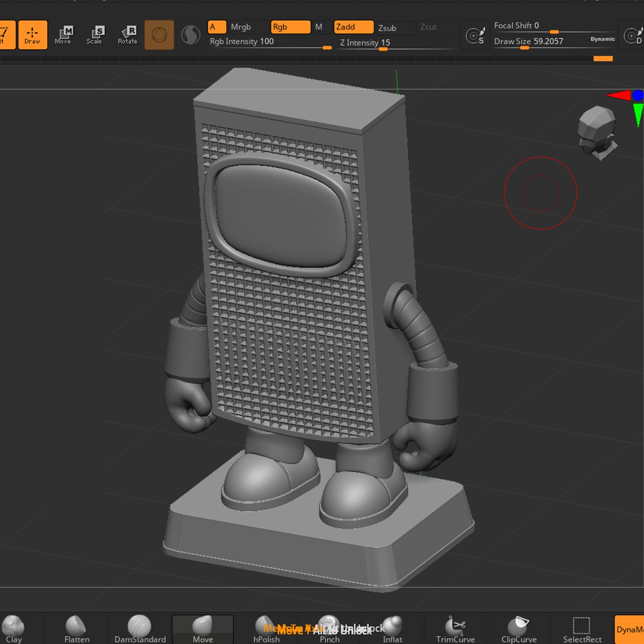Toggle Dynamic draw size
The height and width of the screenshot is (644, 644).
pyautogui.click(x=602, y=39)
